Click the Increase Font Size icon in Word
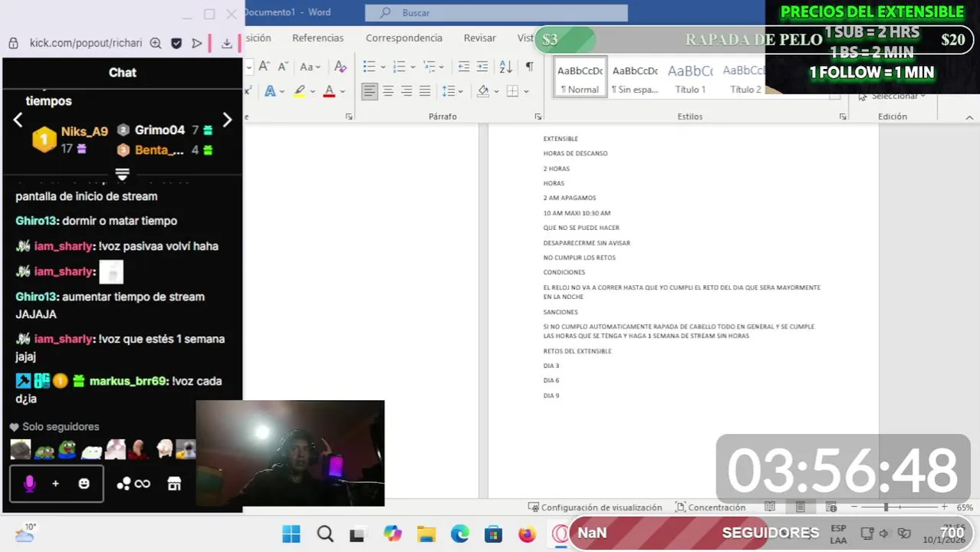980x552 pixels. pyautogui.click(x=263, y=67)
